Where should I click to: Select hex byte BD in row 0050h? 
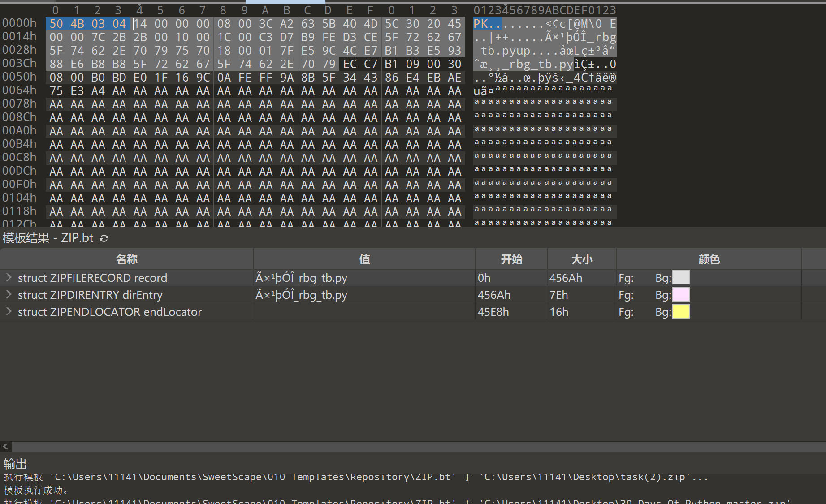(x=119, y=78)
